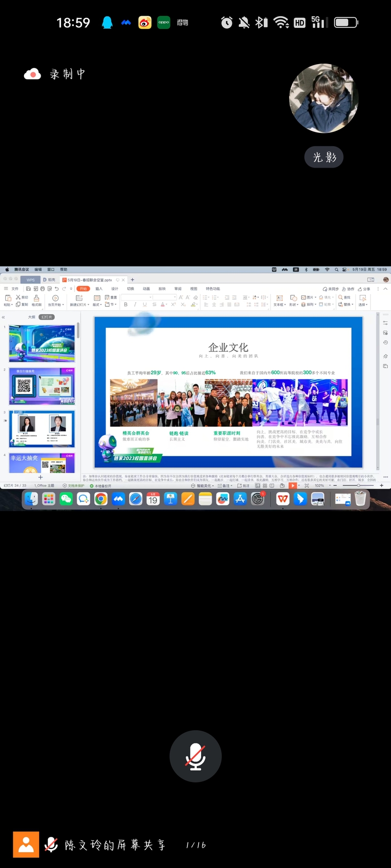Unmute the microphone in the meeting
The height and width of the screenshot is (868, 391).
click(195, 756)
